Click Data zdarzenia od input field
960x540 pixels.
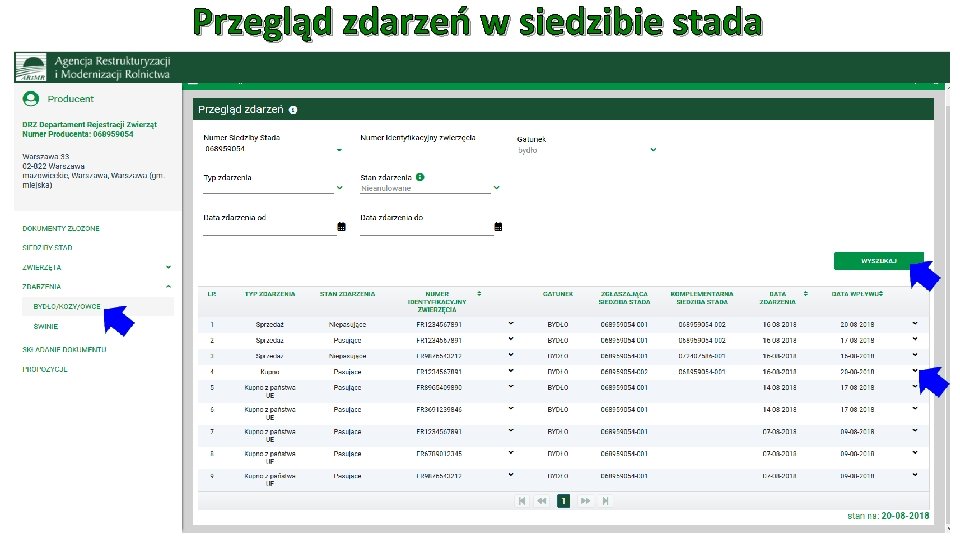tap(269, 228)
